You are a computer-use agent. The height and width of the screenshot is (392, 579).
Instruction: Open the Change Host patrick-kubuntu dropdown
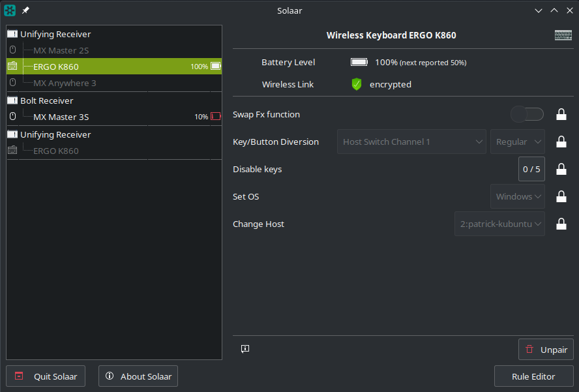[499, 224]
